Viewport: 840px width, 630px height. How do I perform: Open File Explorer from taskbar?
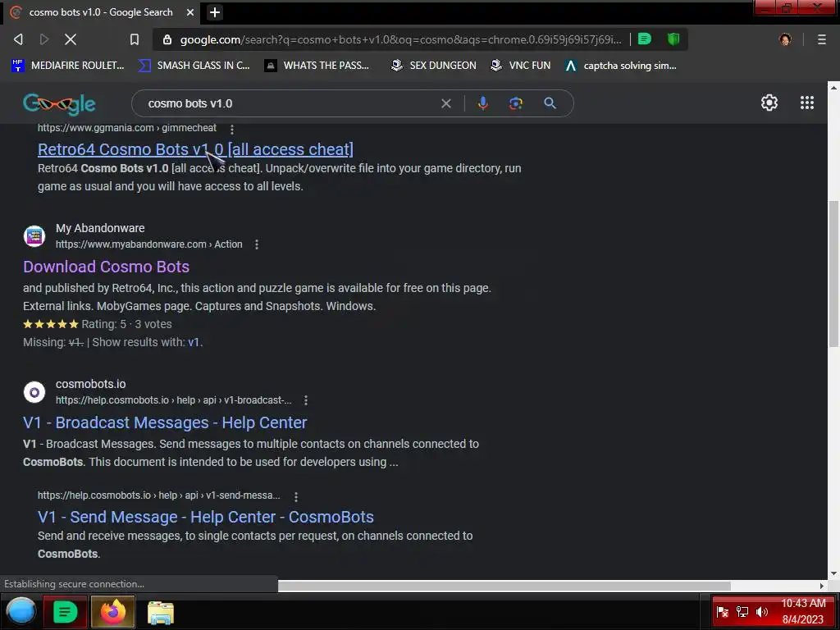point(160,612)
